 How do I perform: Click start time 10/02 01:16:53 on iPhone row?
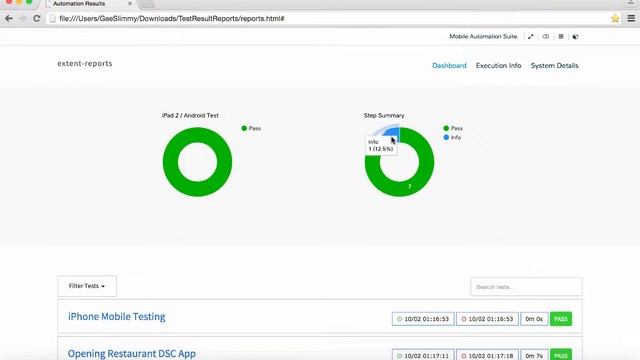tap(423, 319)
